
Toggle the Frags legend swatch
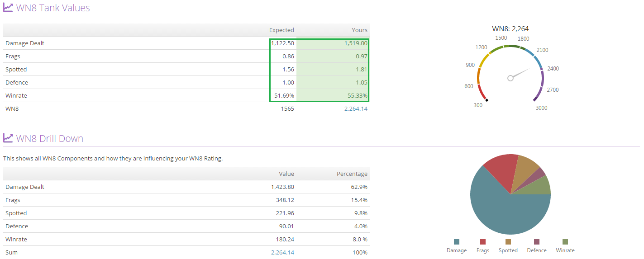(x=483, y=242)
